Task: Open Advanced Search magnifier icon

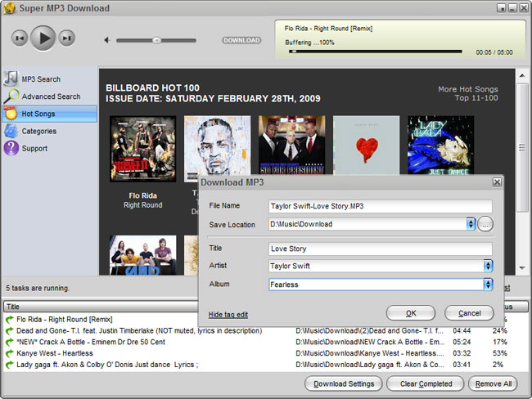Action: 11,96
